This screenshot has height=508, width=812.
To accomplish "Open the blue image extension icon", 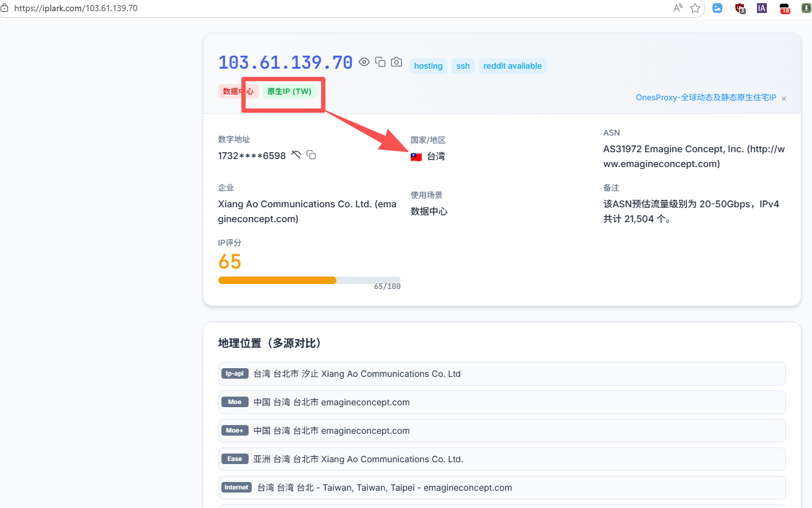I will coord(717,9).
